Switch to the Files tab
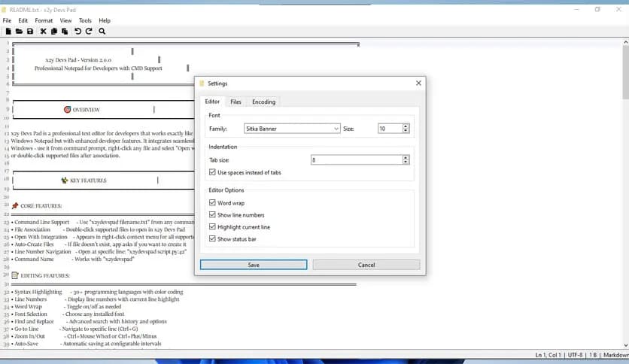Viewport: 629px width, 364px height. pos(236,102)
